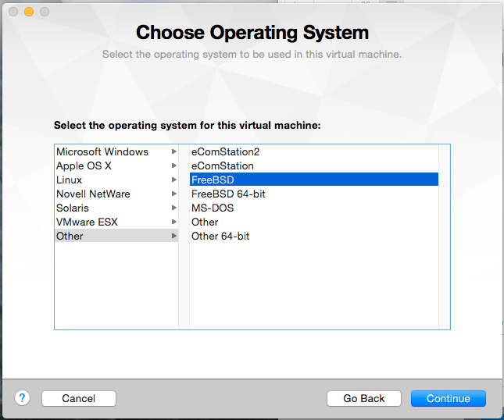The width and height of the screenshot is (504, 420).
Task: Open the help question mark button
Action: pos(22,398)
